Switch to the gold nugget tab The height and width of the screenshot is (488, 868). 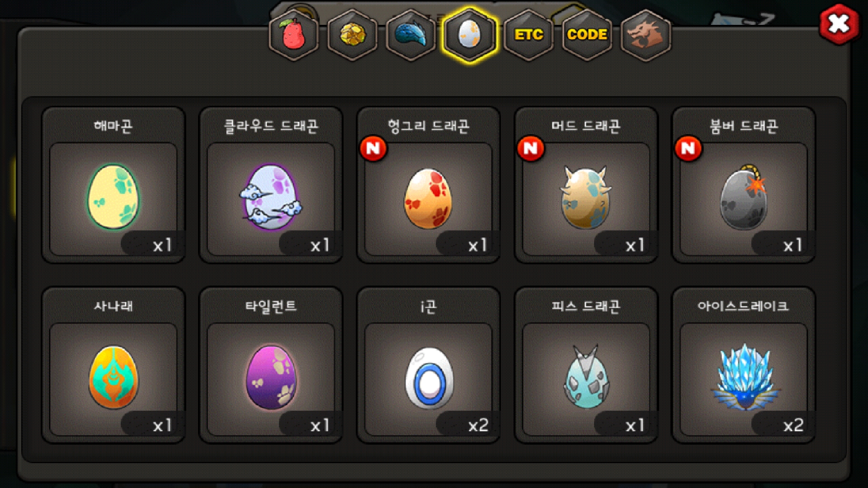coord(352,35)
